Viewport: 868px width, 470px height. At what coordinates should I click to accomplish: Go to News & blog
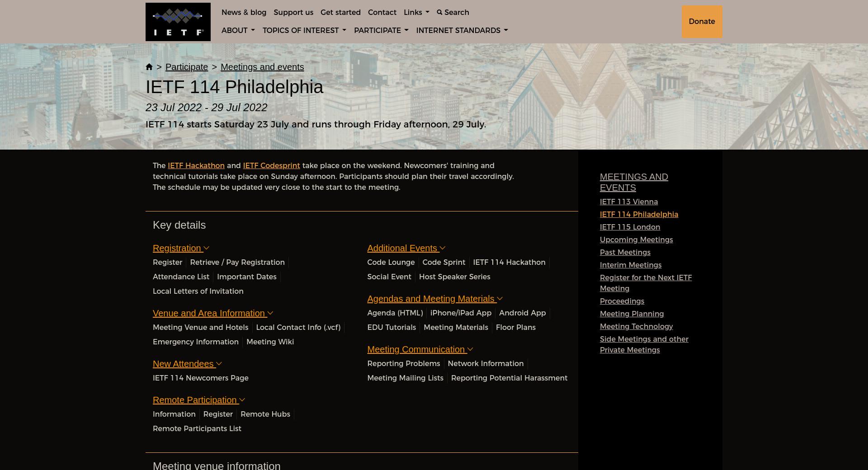point(244,12)
